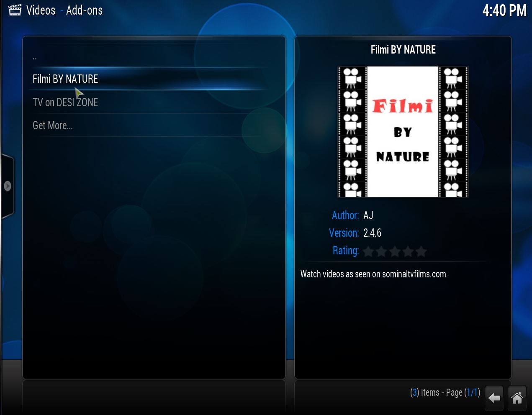The height and width of the screenshot is (415, 532).
Task: Click the 4:40 PM clock
Action: [504, 10]
